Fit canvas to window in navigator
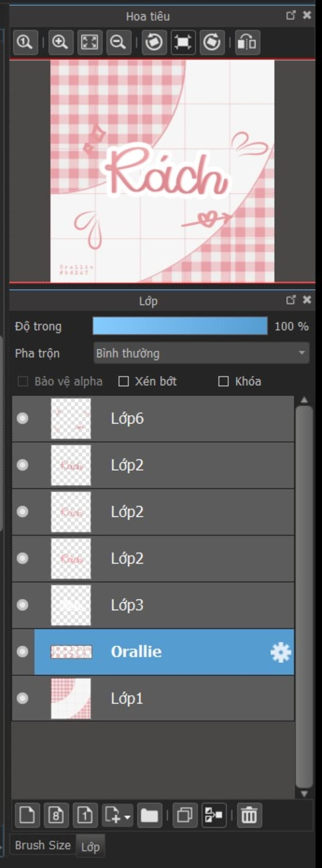322x868 pixels. pyautogui.click(x=90, y=42)
